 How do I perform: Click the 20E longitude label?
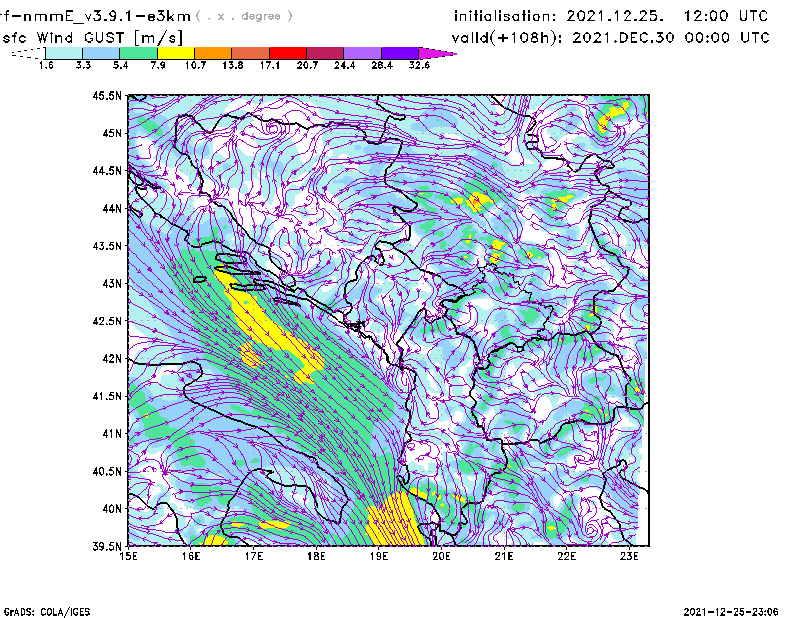(x=441, y=556)
